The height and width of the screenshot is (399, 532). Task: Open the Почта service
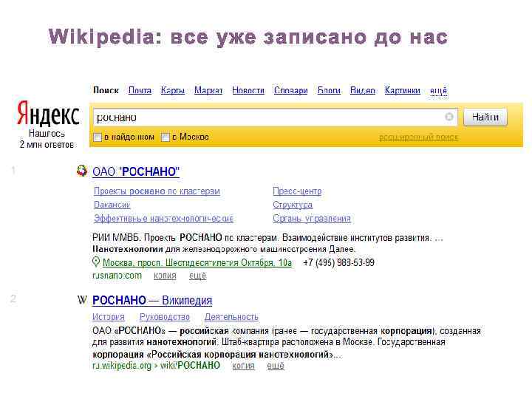click(x=140, y=91)
